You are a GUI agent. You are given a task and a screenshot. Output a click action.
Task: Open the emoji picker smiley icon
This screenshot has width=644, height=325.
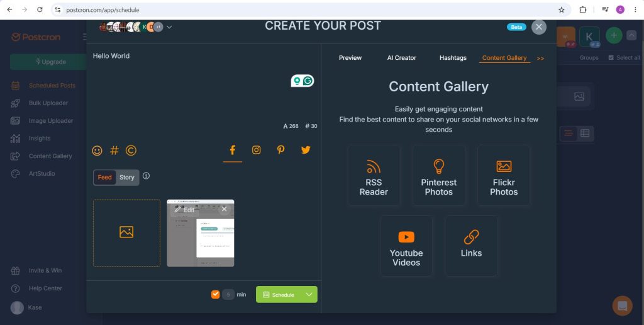[97, 151]
